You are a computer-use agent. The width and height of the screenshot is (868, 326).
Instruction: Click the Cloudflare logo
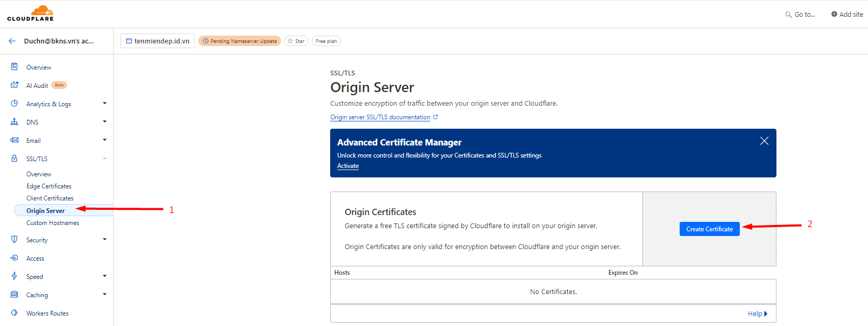[30, 13]
